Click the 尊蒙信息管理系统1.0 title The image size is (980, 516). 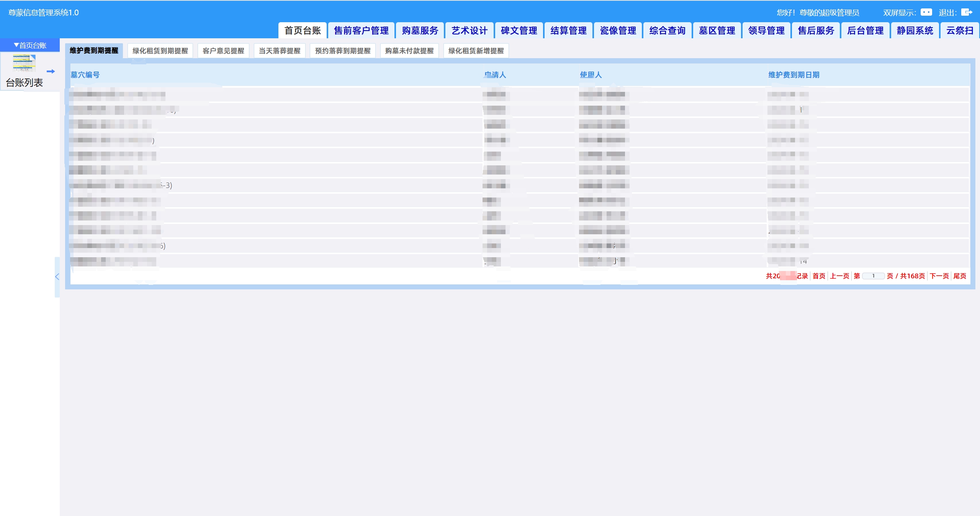click(x=44, y=13)
